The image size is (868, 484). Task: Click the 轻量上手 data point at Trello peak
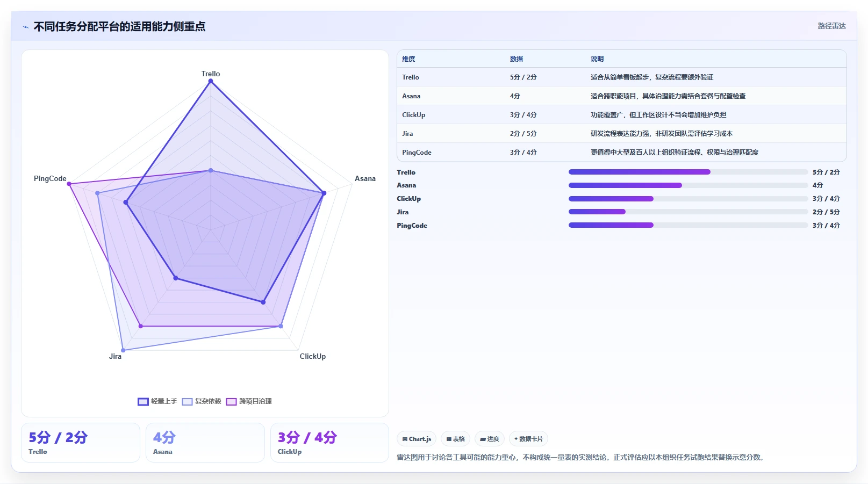click(x=211, y=81)
